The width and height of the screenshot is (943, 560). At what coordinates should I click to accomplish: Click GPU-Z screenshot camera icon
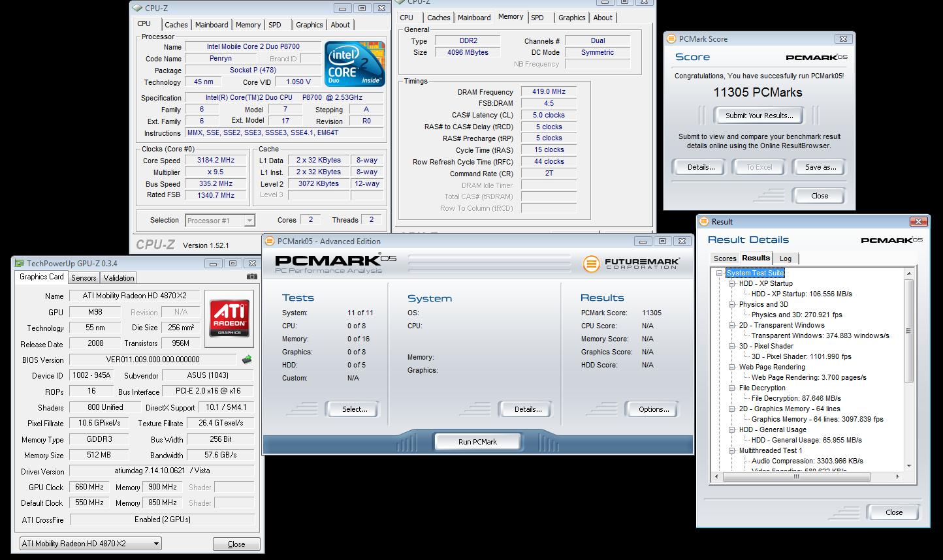coord(252,277)
